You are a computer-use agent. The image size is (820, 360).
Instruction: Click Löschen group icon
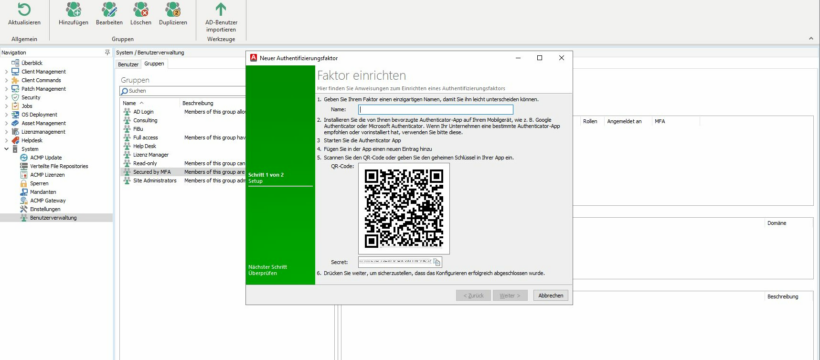[x=141, y=9]
